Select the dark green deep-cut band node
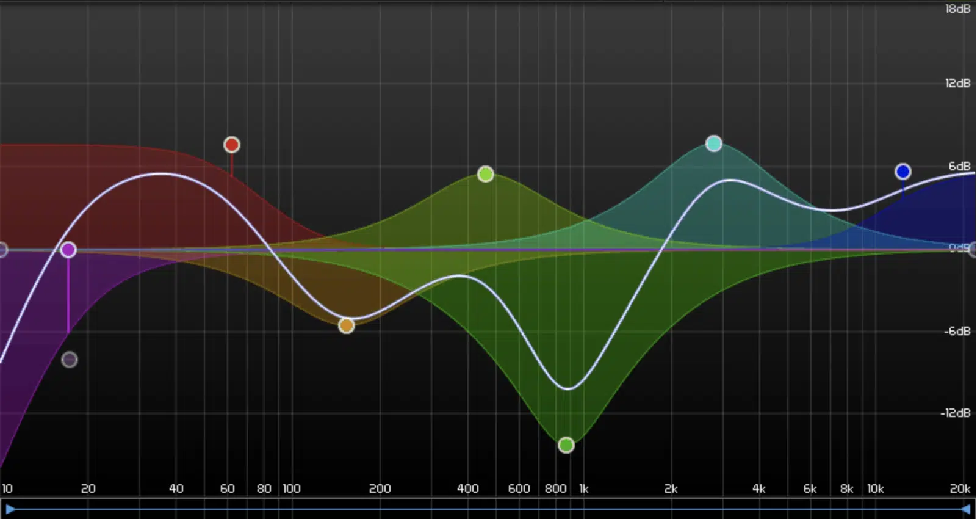Viewport: 980px width, 519px height. click(x=566, y=445)
